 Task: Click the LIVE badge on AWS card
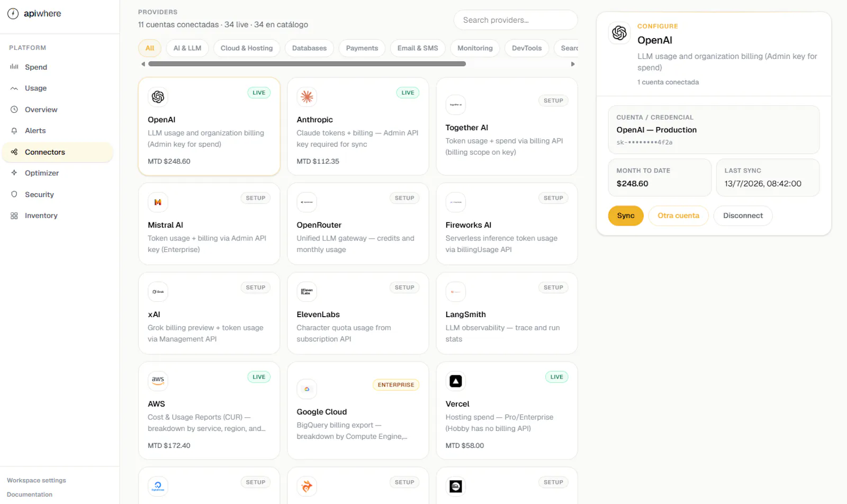pos(259,377)
